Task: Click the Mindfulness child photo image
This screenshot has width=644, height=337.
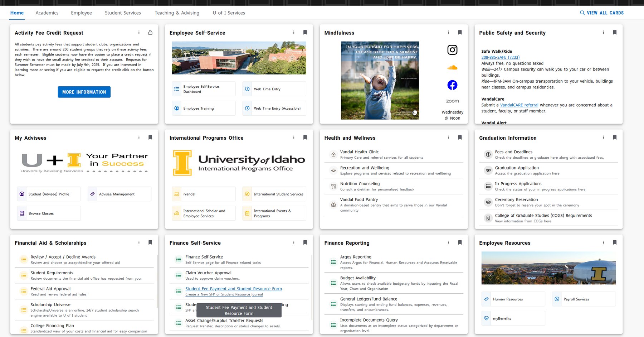Action: (380, 81)
